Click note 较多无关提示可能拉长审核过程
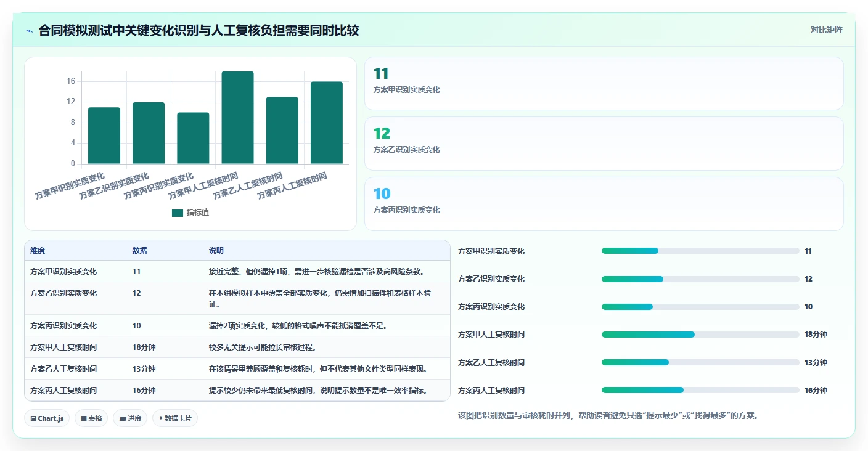Image resolution: width=868 pixels, height=451 pixels. coord(263,347)
